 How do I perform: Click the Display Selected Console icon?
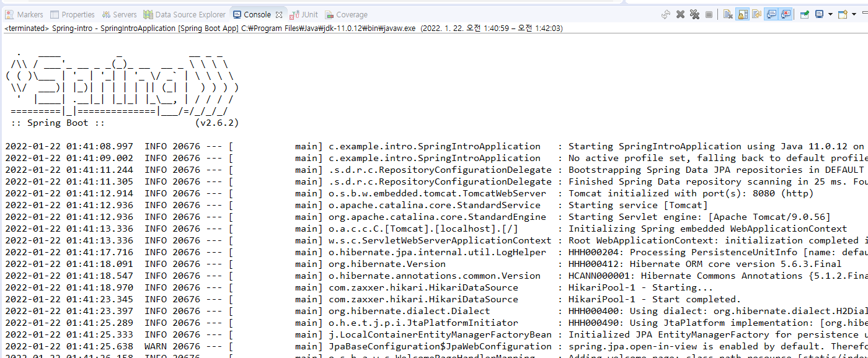point(819,14)
